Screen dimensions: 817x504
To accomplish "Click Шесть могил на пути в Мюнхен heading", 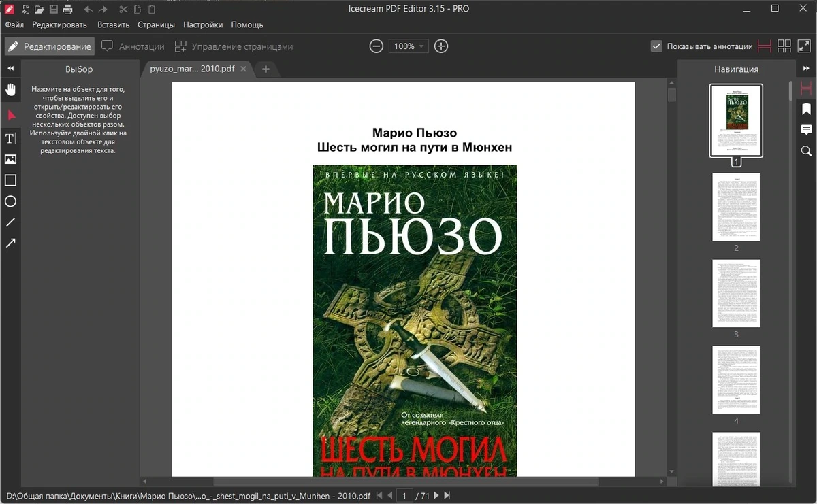I will (x=415, y=147).
